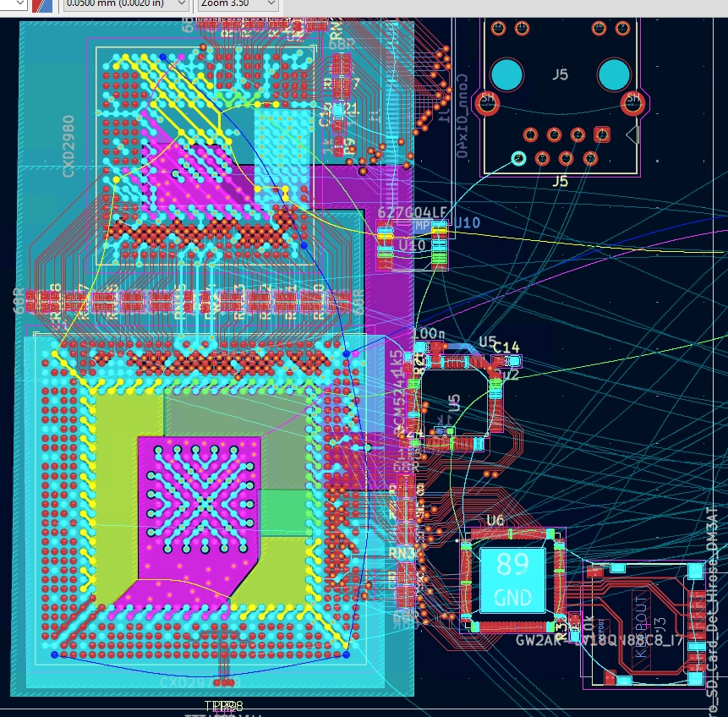The height and width of the screenshot is (717, 728).
Task: Select the 68R label at left board edge
Action: coord(19,300)
